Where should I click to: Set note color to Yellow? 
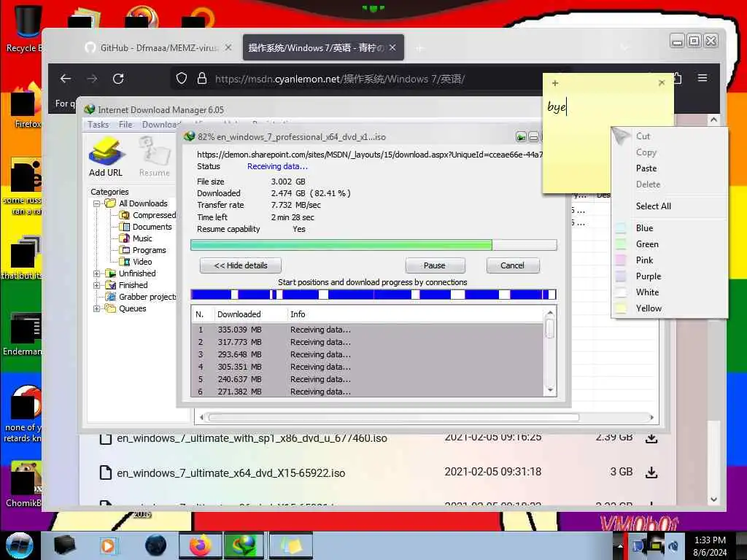[670, 308]
